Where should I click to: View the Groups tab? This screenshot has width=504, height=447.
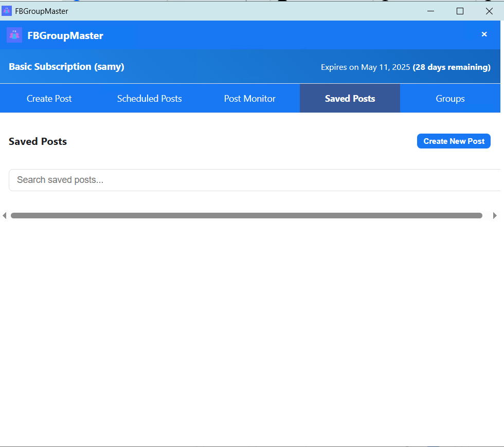[x=450, y=98]
